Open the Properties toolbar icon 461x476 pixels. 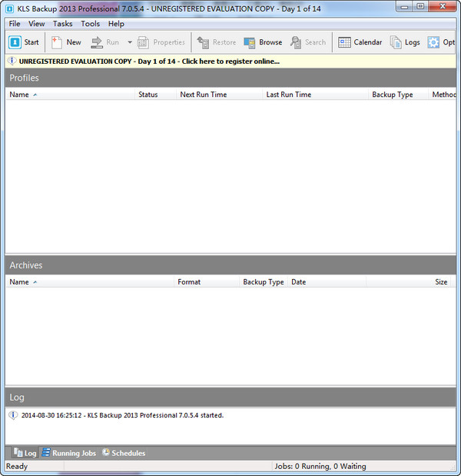click(x=143, y=42)
